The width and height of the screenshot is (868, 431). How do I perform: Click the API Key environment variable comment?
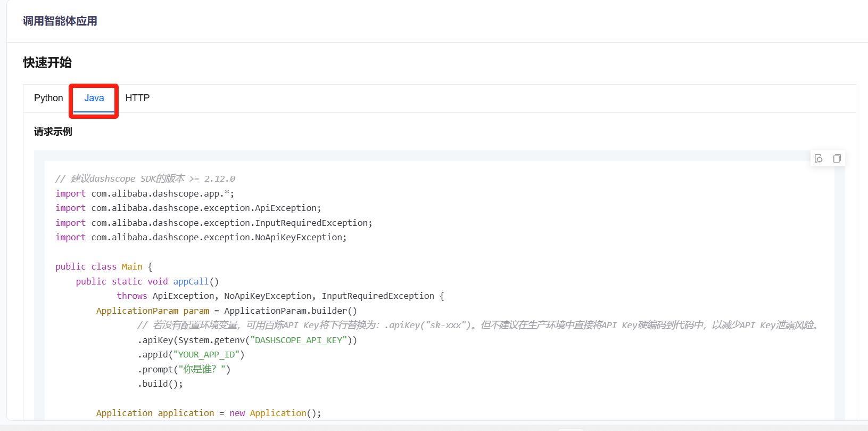tap(478, 325)
